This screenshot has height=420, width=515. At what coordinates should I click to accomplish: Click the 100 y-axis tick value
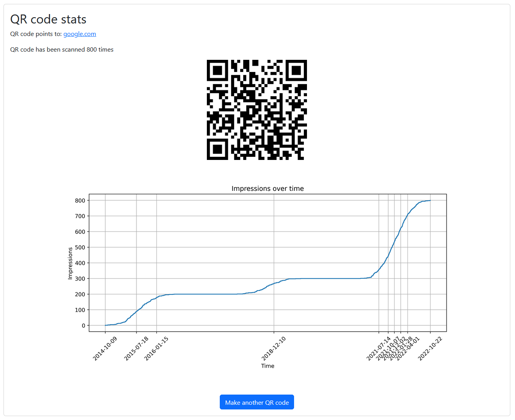(x=80, y=310)
